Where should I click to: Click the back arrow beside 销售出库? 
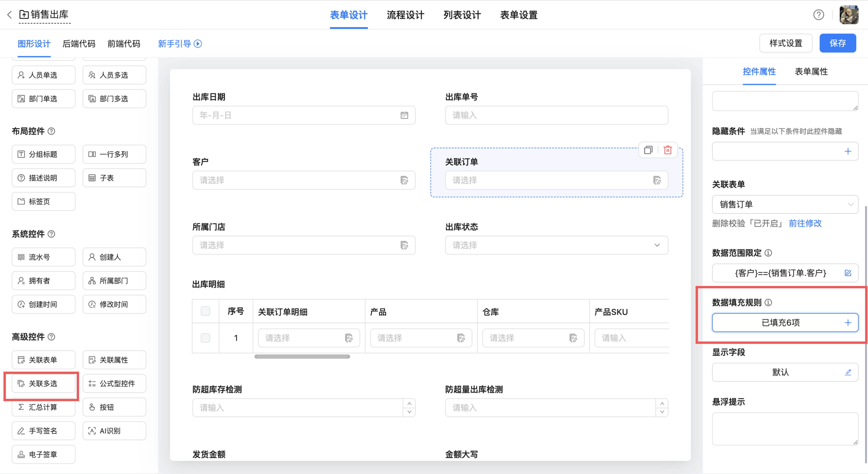coord(9,14)
